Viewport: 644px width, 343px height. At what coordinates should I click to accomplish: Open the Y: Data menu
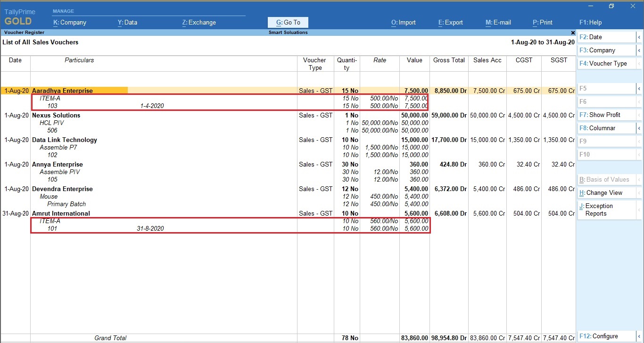coord(127,22)
